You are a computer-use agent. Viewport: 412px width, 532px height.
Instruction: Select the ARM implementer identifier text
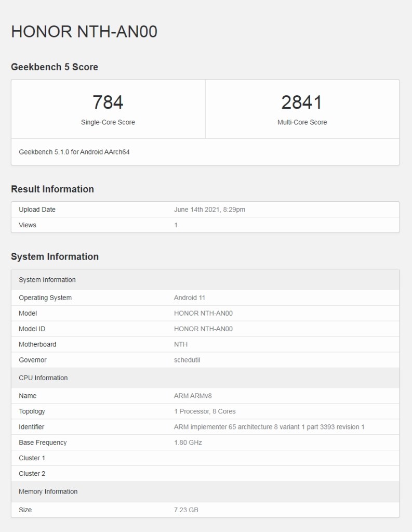[x=269, y=427]
